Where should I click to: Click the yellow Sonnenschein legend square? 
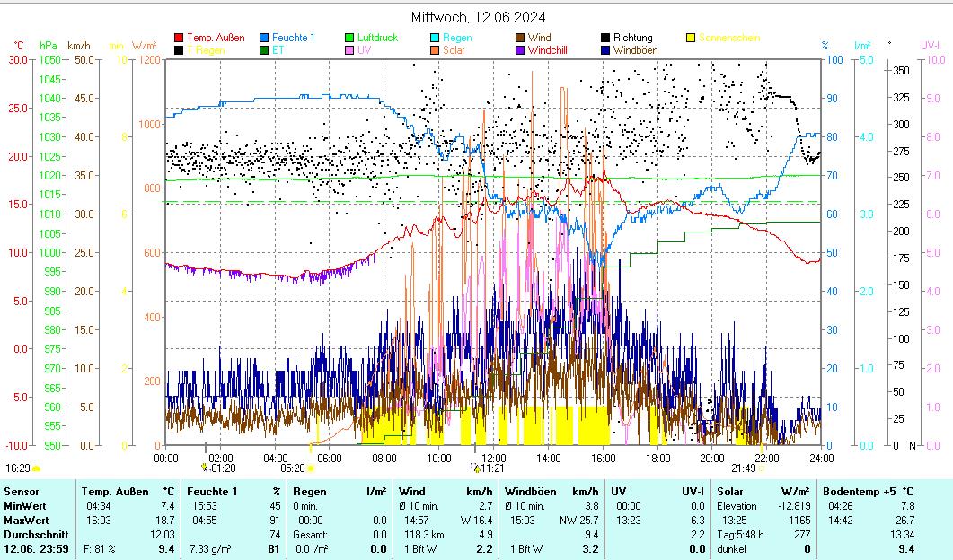click(691, 39)
